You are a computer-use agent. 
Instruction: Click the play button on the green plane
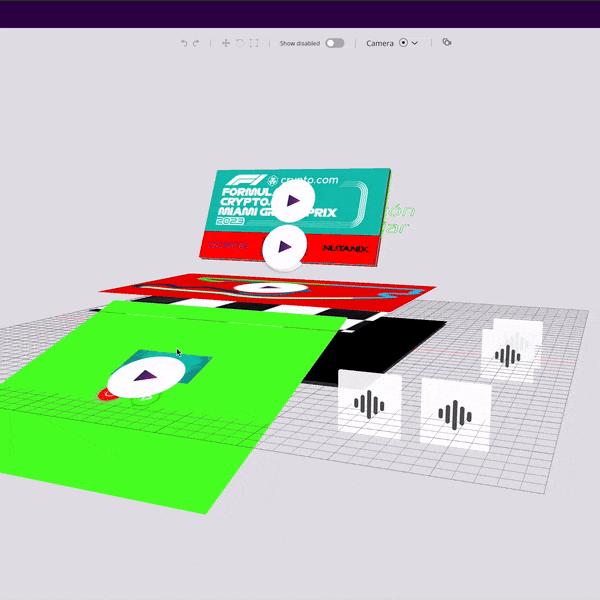coord(146,376)
